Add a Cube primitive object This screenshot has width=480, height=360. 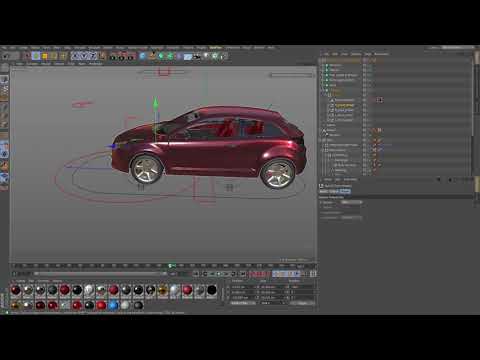(x=143, y=56)
